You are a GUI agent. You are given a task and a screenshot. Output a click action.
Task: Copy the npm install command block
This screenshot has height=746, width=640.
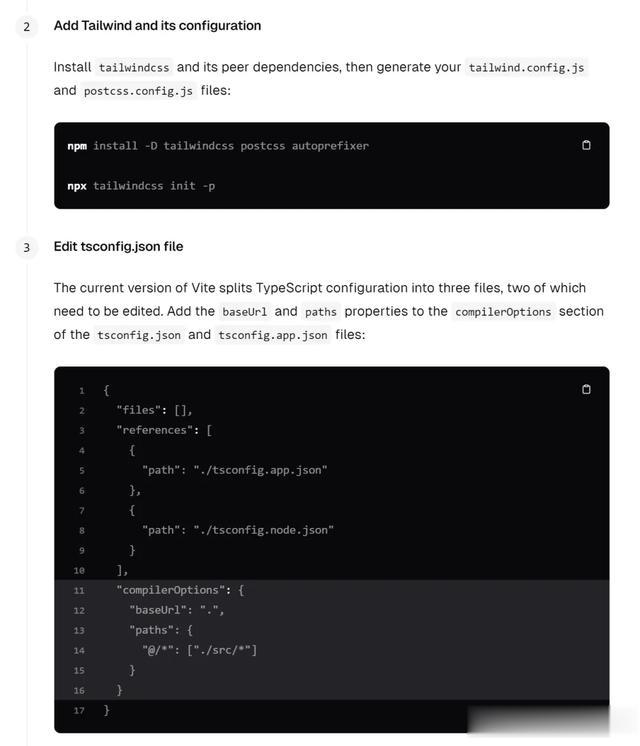point(586,145)
